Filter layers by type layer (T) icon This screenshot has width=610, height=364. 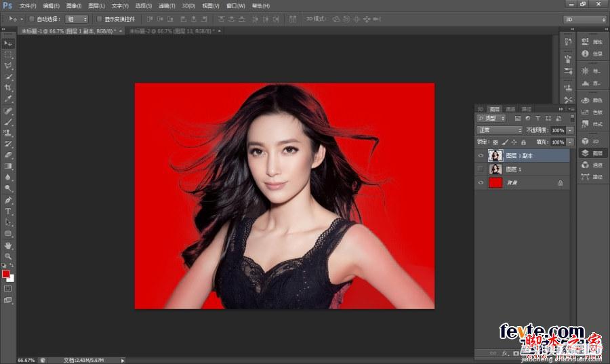tap(537, 118)
